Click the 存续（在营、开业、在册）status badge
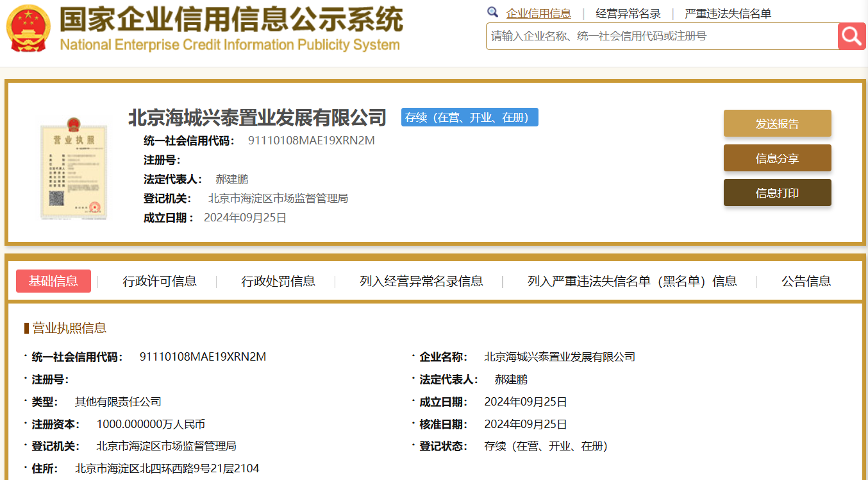Viewport: 868px width, 480px height. 470,117
